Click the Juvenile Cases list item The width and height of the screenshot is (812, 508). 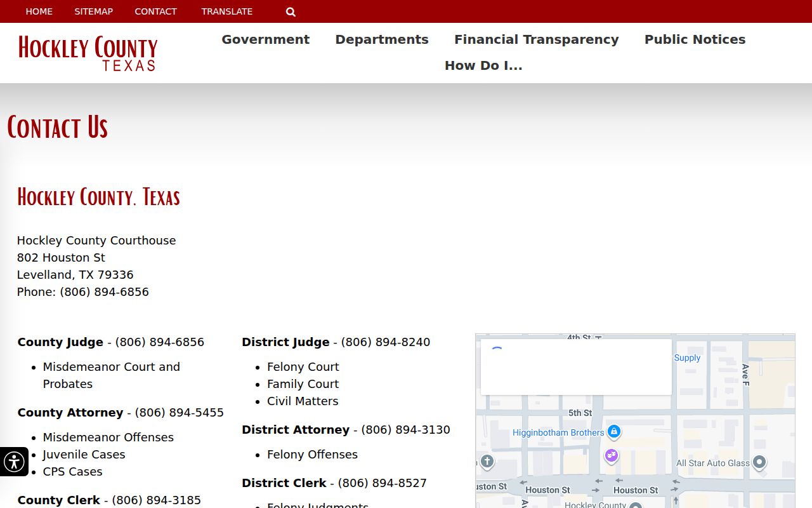[84, 455]
